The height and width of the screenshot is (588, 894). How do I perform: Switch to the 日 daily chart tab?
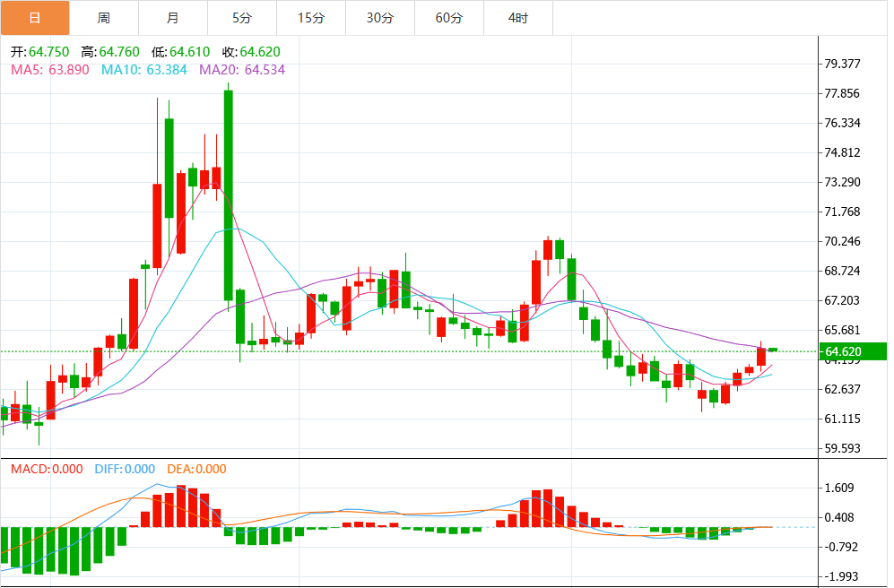(x=35, y=18)
